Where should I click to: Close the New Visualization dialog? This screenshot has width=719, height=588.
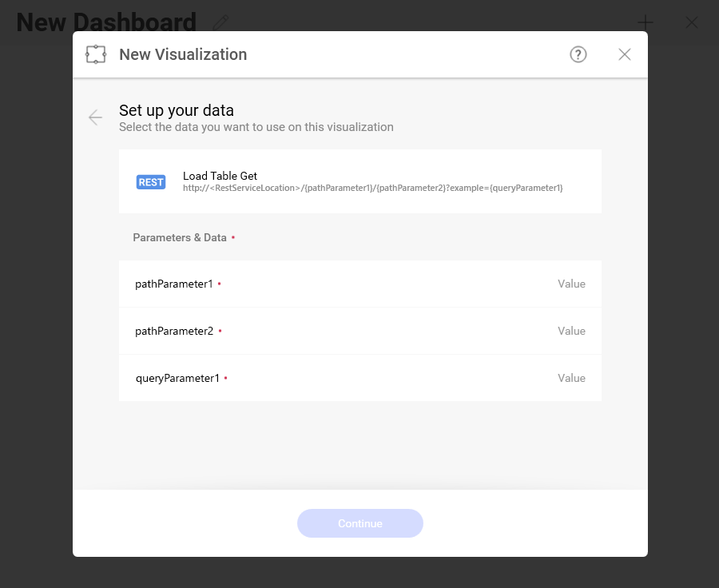(x=625, y=54)
